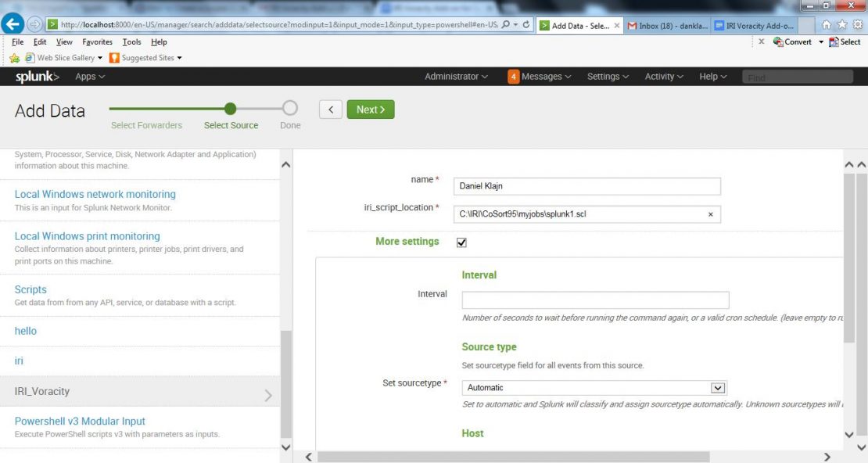868x463 pixels.
Task: Click the Select Forwarders step label
Action: pos(146,126)
